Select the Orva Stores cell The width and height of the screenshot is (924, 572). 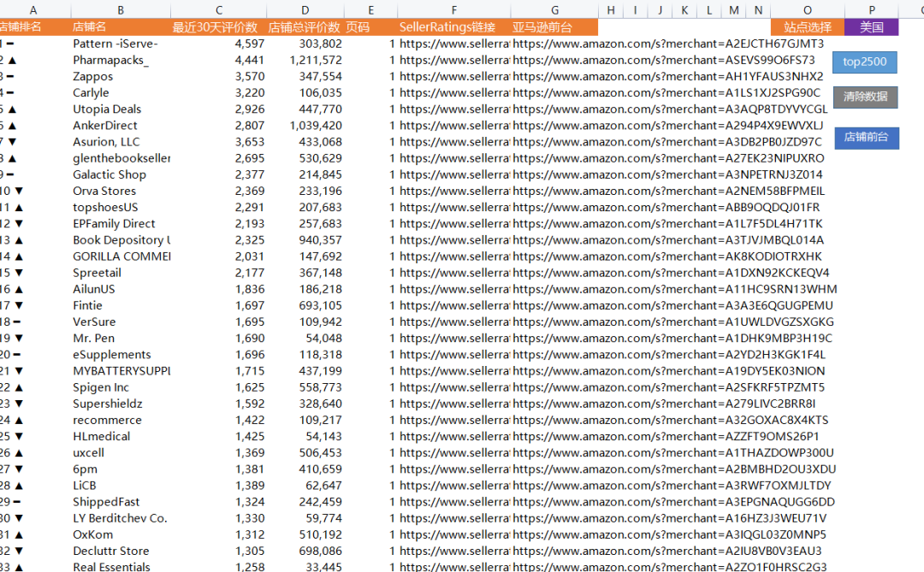coord(121,191)
